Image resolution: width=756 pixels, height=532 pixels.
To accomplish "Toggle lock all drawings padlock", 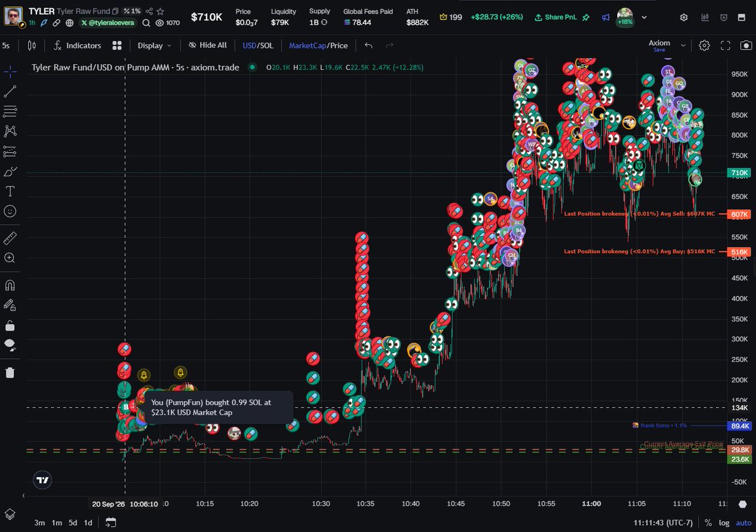I will point(10,325).
